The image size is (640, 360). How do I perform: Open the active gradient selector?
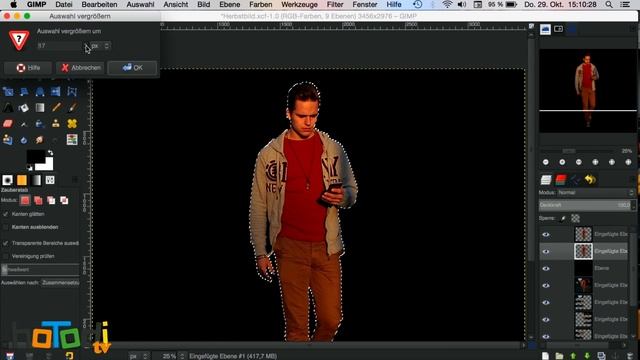36,180
